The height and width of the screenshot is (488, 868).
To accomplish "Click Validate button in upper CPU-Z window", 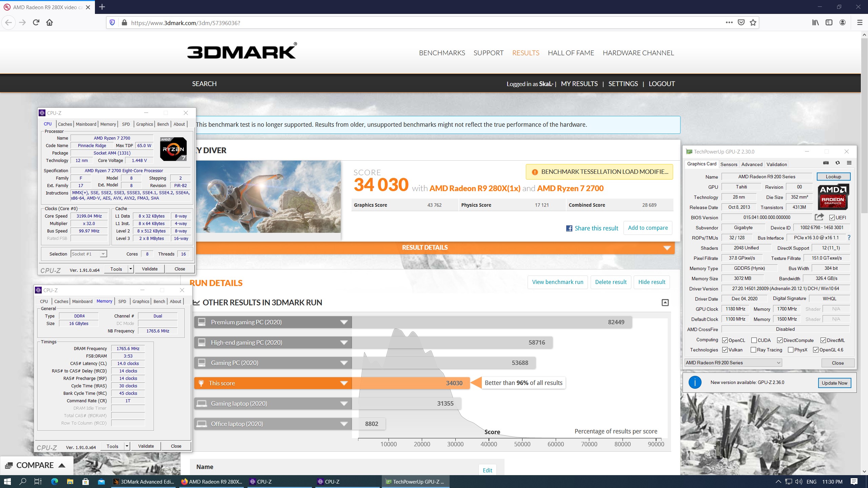I will [150, 269].
